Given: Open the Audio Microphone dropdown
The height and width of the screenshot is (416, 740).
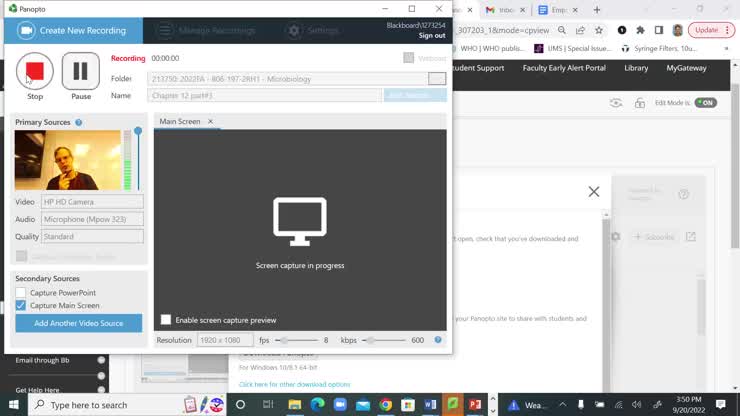Looking at the screenshot, I should tap(92, 219).
